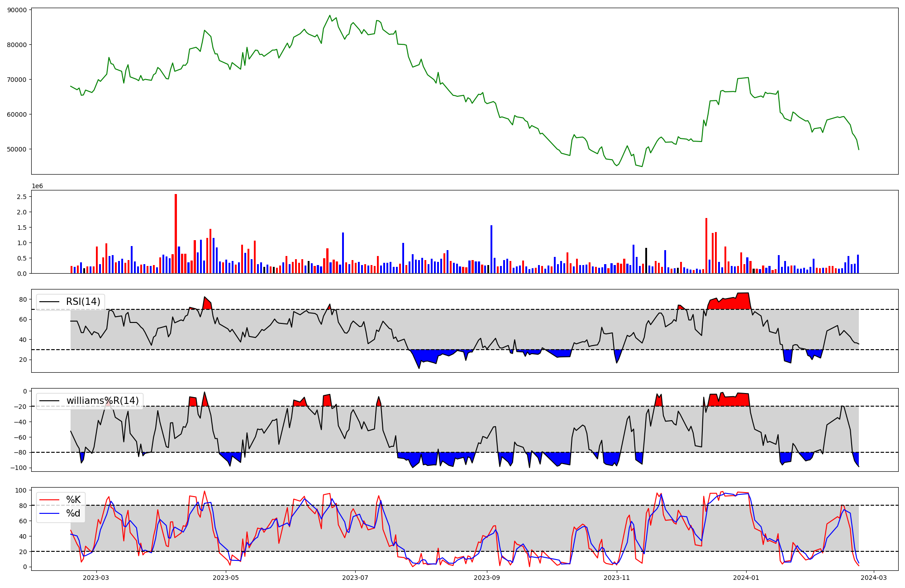Click the 50000 price axis tick label
905x588 pixels.
tap(17, 149)
